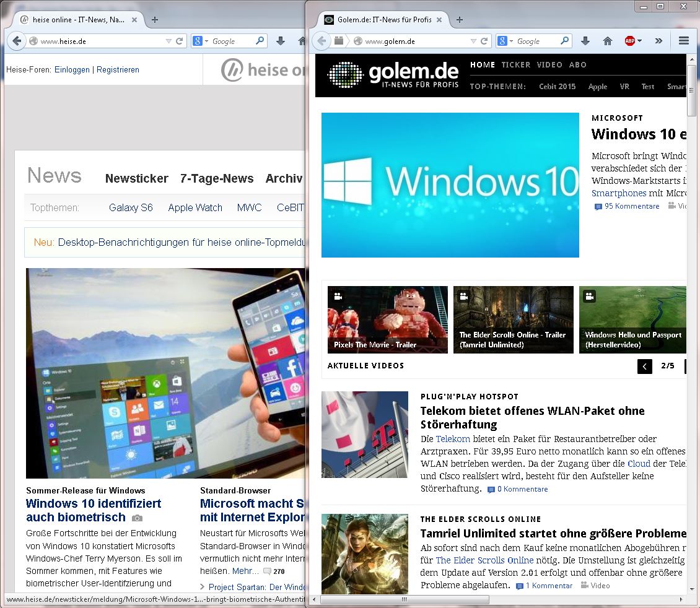Screen dimensions: 700x608
Task: Open URL history dropdown in heise address bar
Action: point(168,41)
